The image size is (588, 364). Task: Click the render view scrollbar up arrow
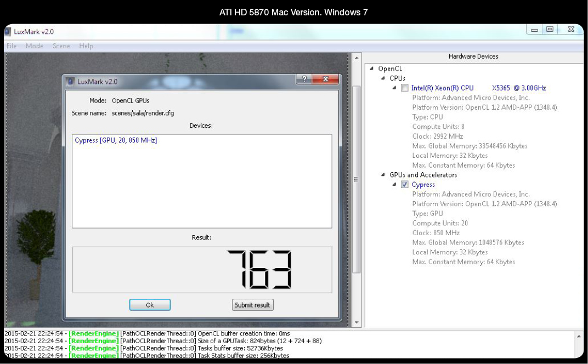click(x=356, y=58)
